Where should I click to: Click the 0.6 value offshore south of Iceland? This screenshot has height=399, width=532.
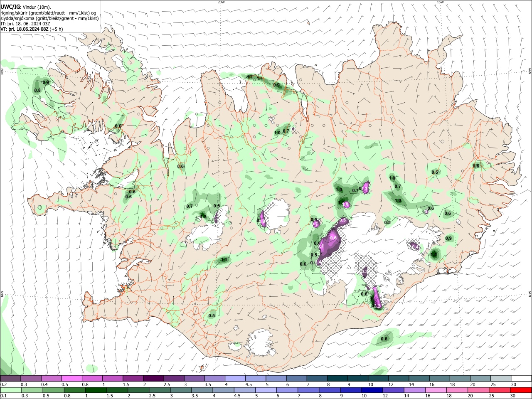(384, 339)
